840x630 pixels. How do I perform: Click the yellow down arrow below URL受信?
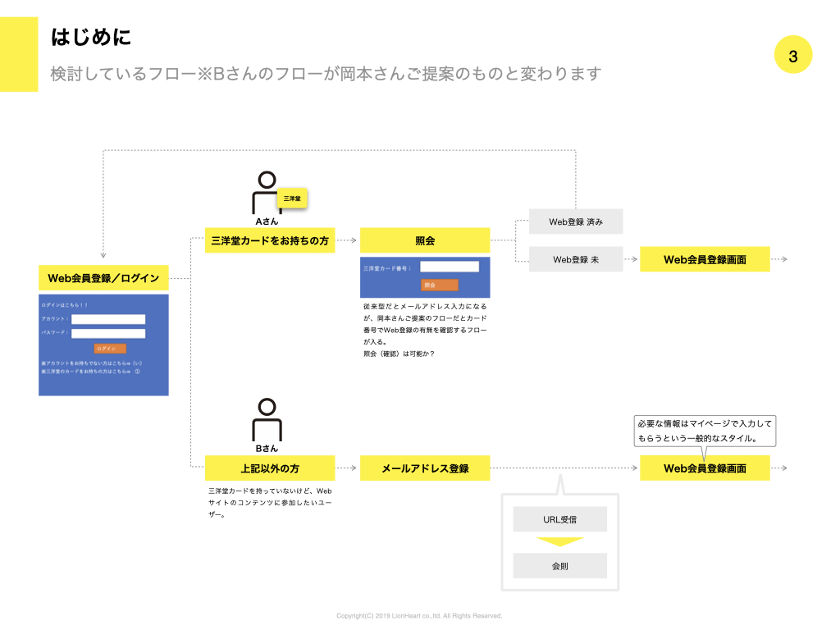pos(559,541)
